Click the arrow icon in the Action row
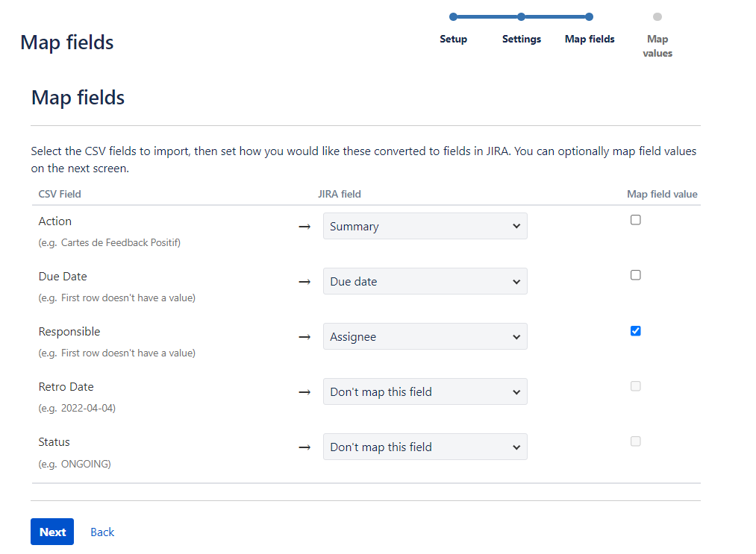 click(304, 227)
